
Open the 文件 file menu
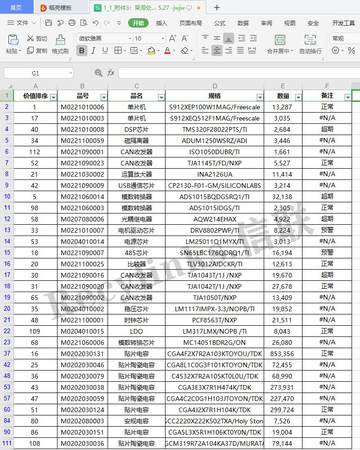tap(22, 23)
